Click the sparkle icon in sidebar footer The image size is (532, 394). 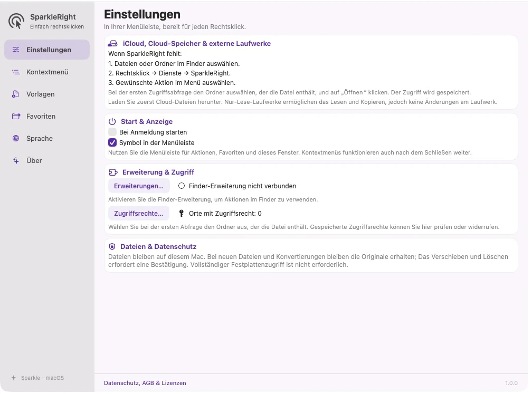[x=14, y=378]
